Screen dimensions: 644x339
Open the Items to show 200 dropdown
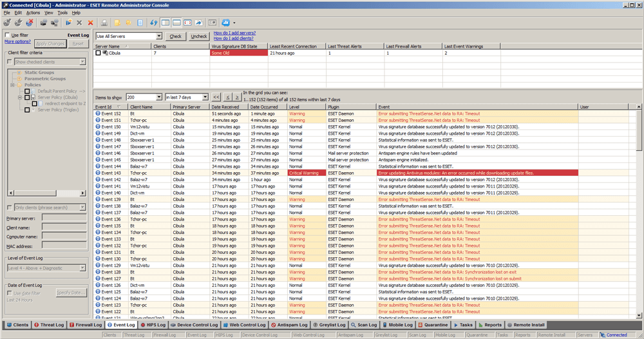[x=159, y=97]
